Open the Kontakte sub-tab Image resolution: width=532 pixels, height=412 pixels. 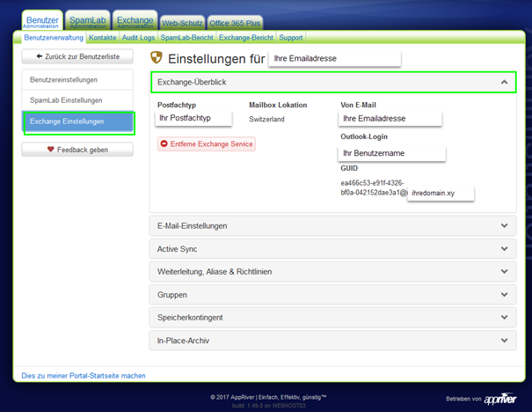coord(103,37)
